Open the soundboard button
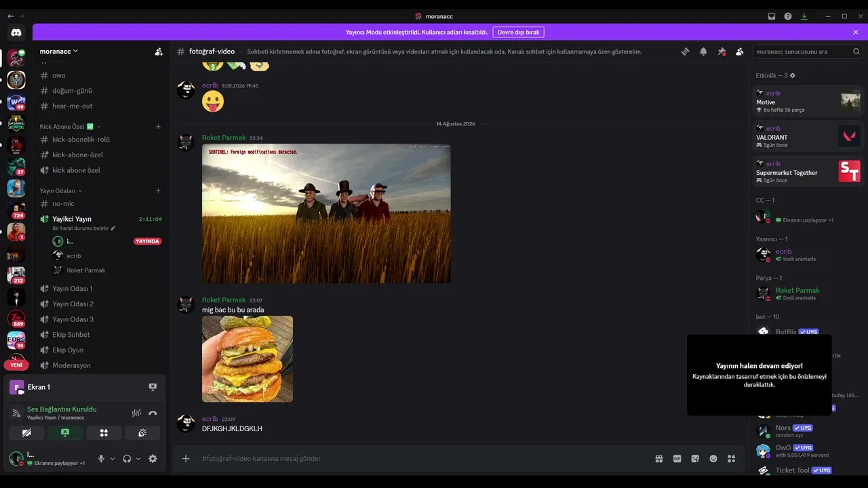This screenshot has height=488, width=868. pos(142,432)
